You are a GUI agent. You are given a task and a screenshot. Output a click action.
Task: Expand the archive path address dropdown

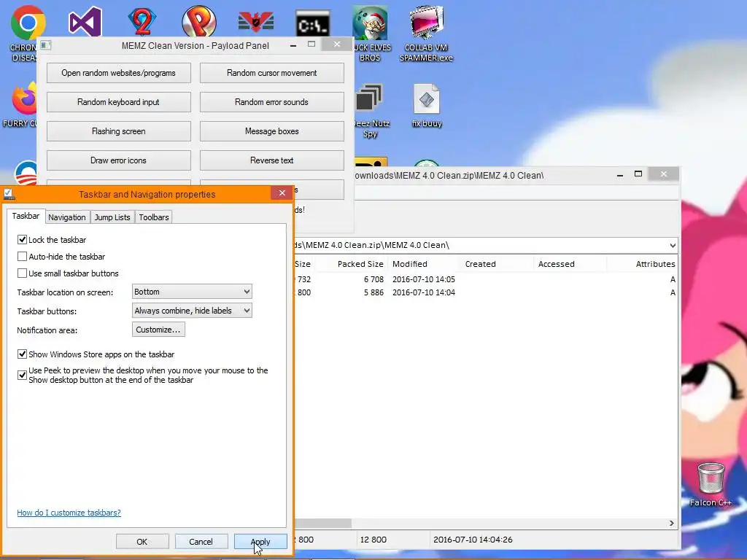pos(672,246)
